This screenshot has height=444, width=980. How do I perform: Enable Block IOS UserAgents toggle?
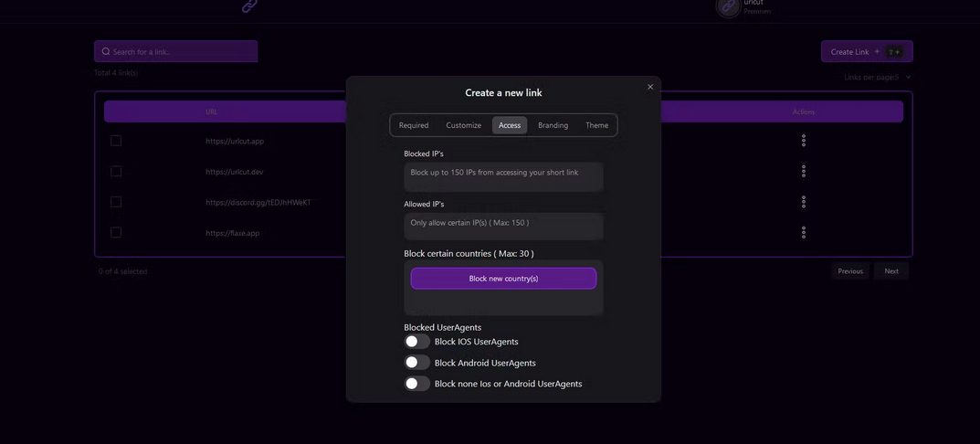(416, 342)
